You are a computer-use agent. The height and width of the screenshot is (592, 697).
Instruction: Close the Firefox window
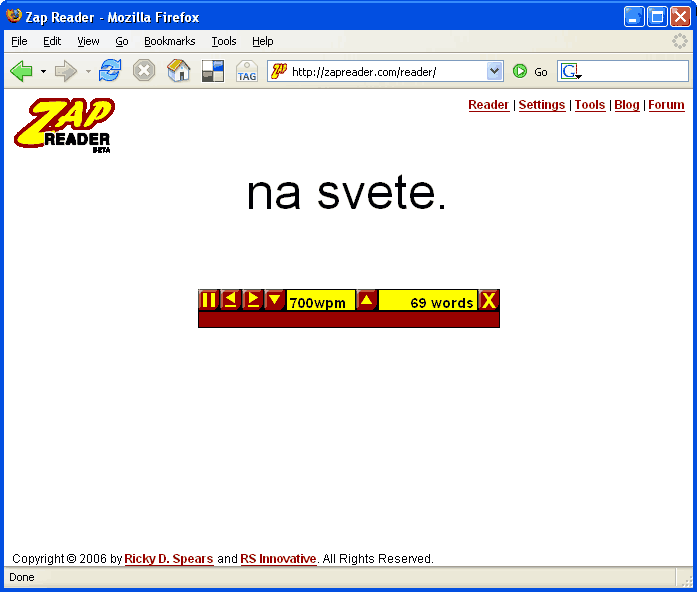click(x=680, y=17)
